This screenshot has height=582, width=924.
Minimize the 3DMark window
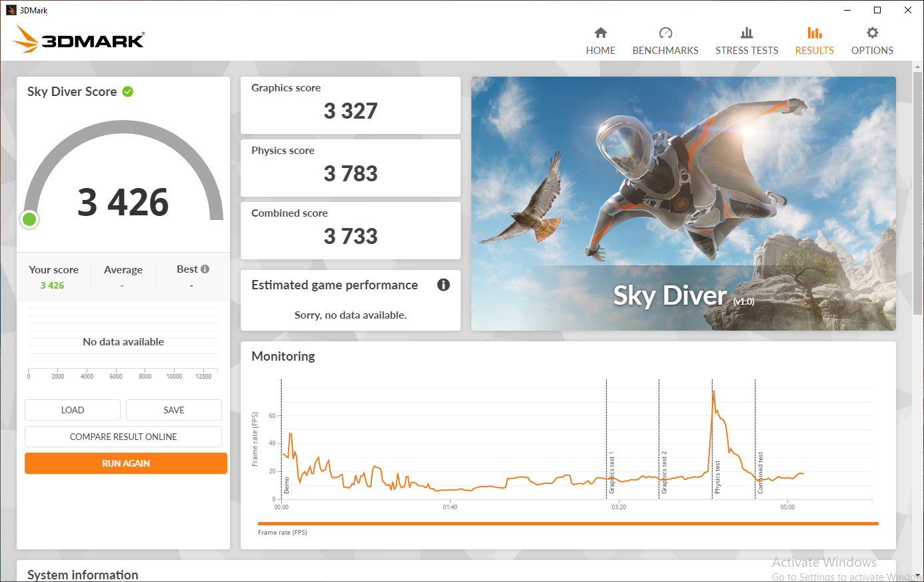click(x=847, y=10)
